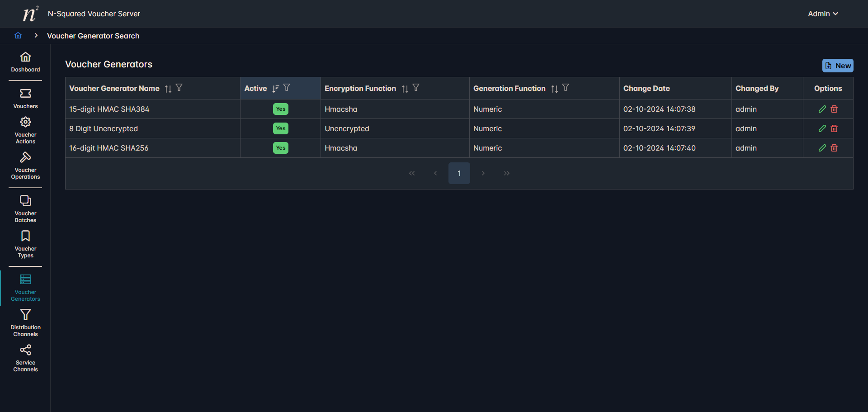Open the Admin user dropdown
Viewport: 868px width, 412px height.
click(x=823, y=14)
